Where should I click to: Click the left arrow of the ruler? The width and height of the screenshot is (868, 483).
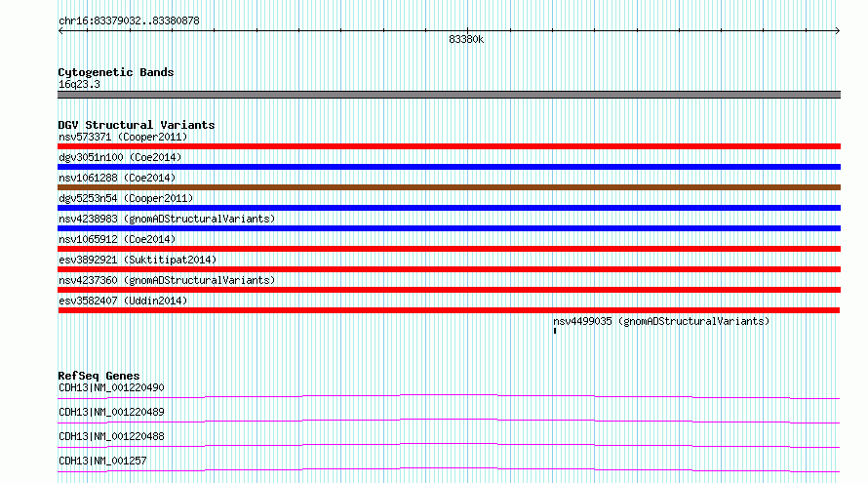pos(60,31)
